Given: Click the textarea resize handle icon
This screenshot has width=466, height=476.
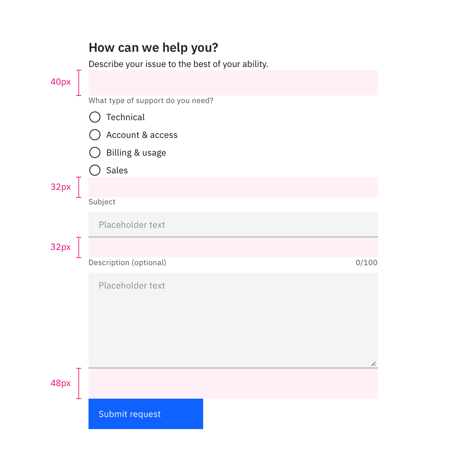Looking at the screenshot, I should point(373,364).
